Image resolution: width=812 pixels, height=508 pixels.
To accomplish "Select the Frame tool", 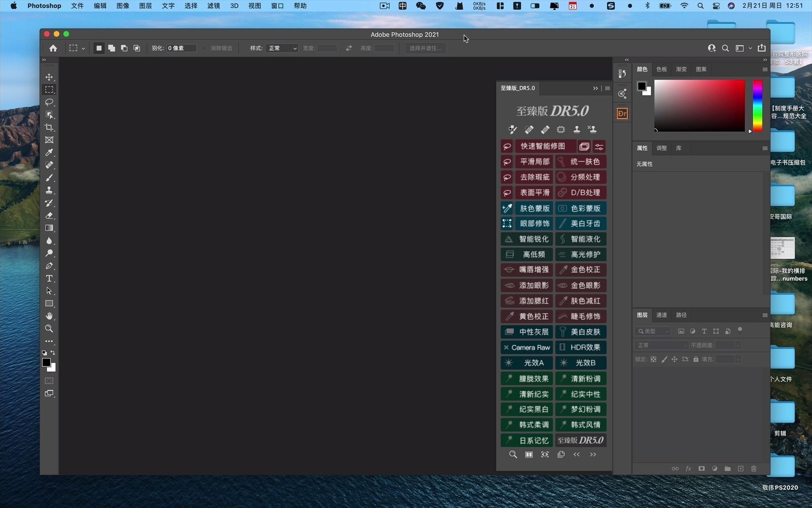I will pos(49,140).
